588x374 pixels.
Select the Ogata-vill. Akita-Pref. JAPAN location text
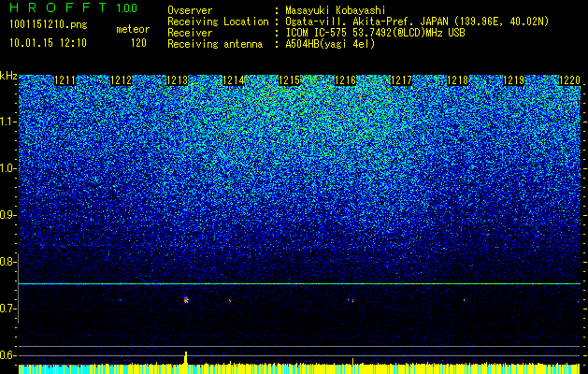point(417,22)
